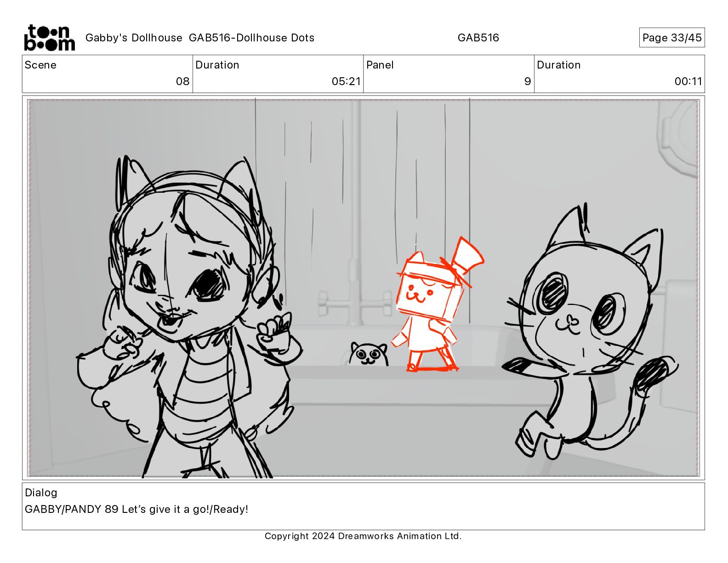Click the 'Scene' label
This screenshot has width=728, height=563.
pyautogui.click(x=40, y=65)
